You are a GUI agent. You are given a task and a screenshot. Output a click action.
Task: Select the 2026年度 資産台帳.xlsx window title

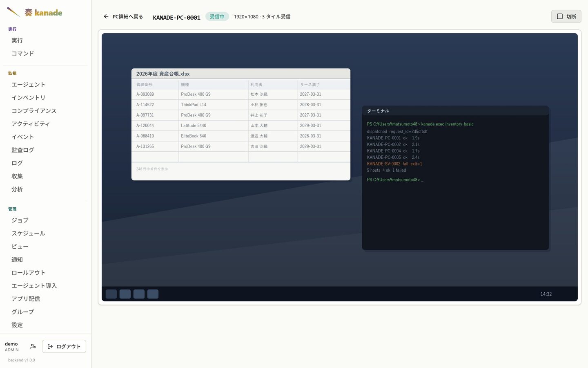tap(163, 74)
